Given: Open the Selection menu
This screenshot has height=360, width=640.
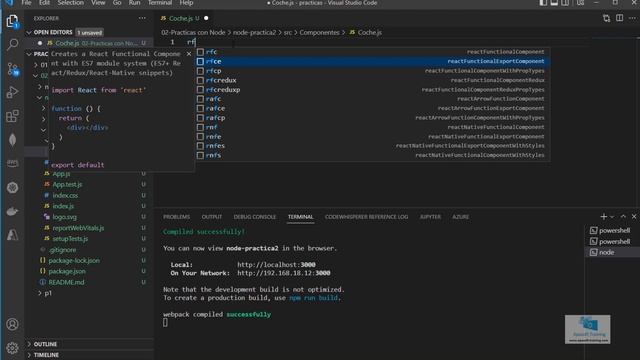Looking at the screenshot, I should pos(70,3).
